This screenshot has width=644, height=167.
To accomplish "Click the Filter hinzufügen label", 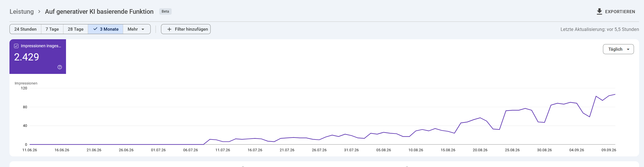I will coord(191,29).
